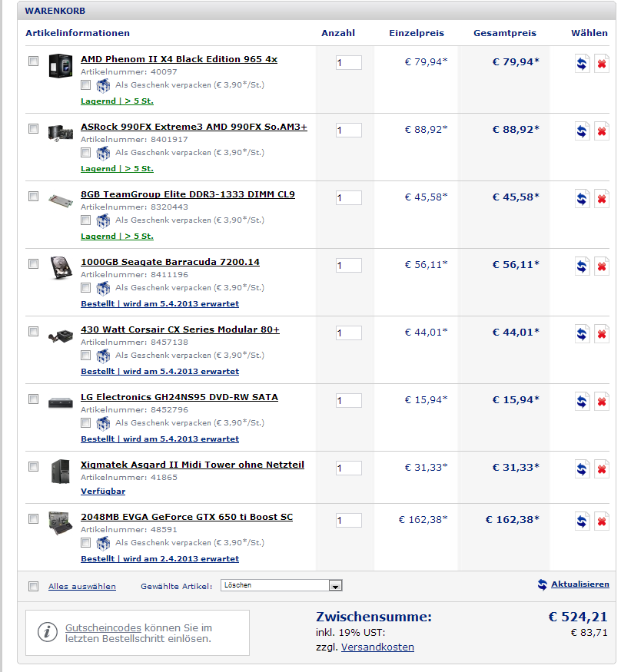Click refresh icon for LG Electronics DVD-RW row

[582, 402]
